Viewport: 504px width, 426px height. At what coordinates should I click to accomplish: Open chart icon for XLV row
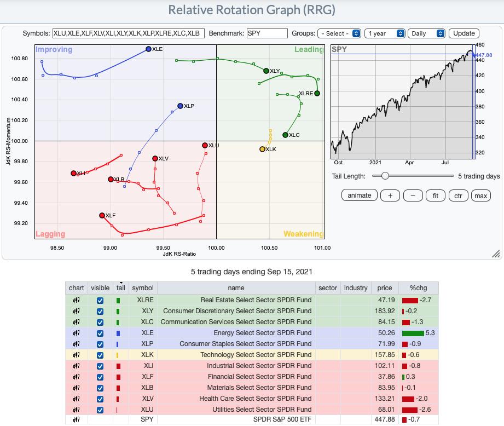point(76,399)
